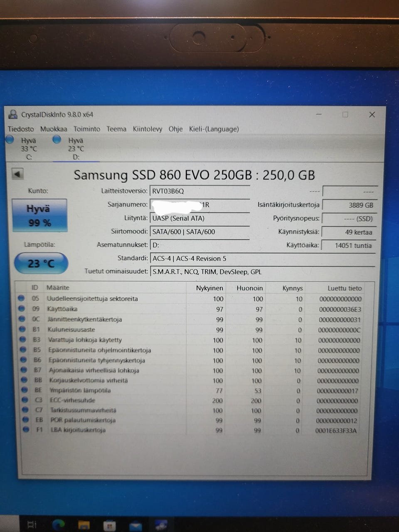Open Task View on the taskbar
This screenshot has height=532, width=399.
pyautogui.click(x=32, y=525)
